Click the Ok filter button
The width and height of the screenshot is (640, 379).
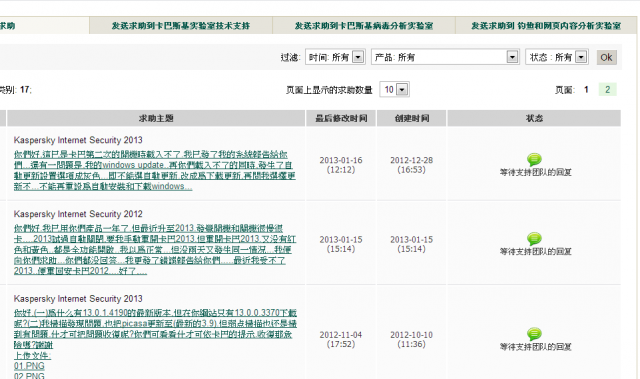[x=606, y=57]
